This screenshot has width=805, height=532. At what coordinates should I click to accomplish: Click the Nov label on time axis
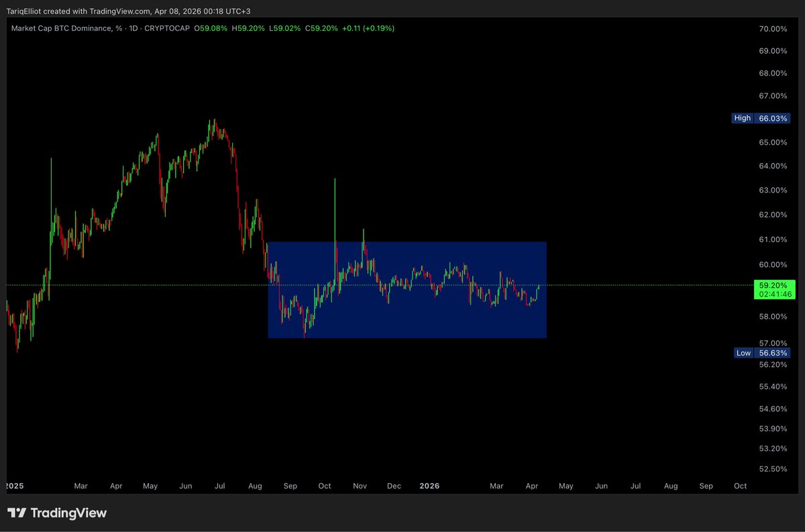tap(360, 485)
